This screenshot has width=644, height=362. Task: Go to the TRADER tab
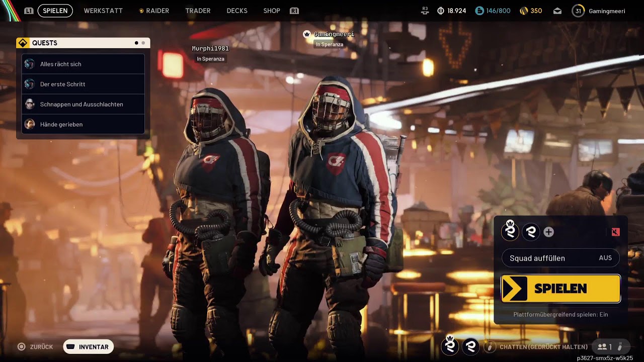point(198,11)
